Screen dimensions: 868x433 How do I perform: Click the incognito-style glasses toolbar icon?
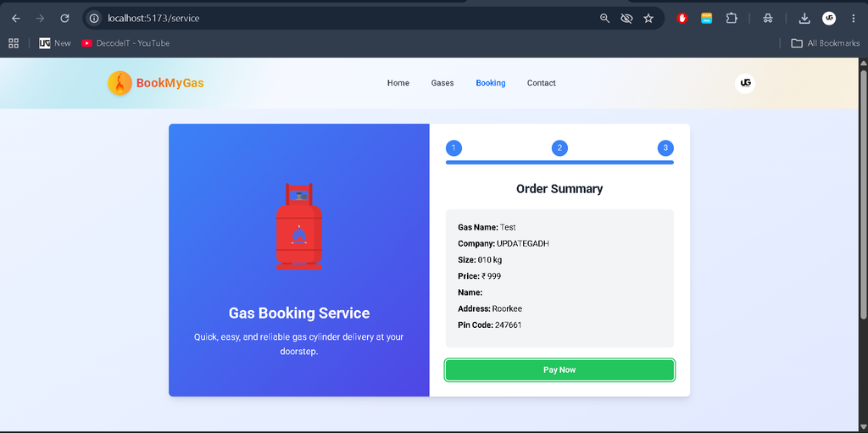click(767, 19)
